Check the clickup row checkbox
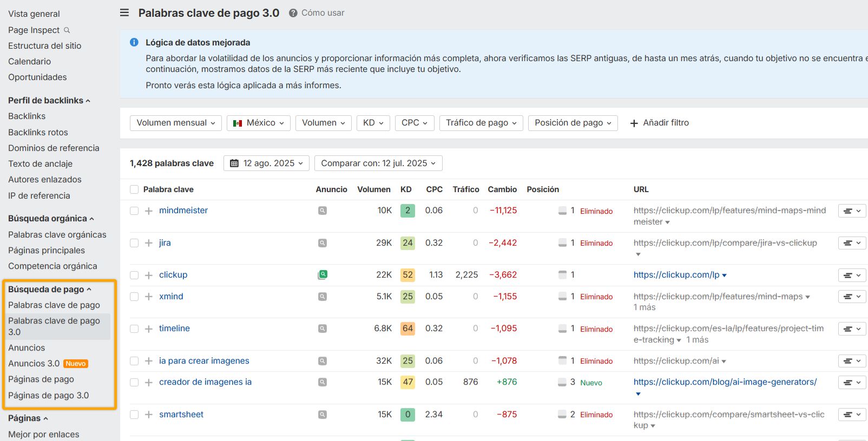 point(134,275)
